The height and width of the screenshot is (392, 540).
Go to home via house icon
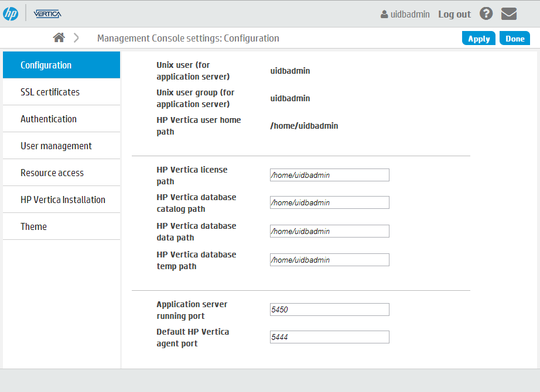coord(59,37)
